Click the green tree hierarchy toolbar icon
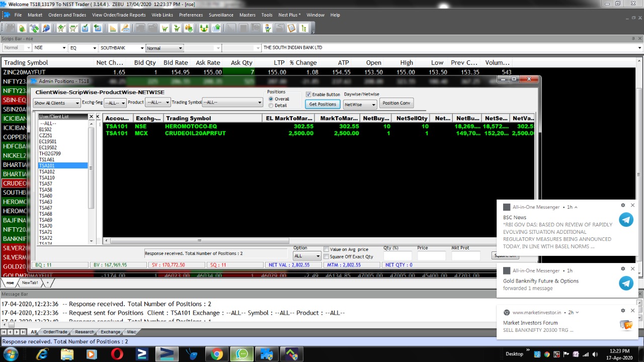 coord(304,29)
